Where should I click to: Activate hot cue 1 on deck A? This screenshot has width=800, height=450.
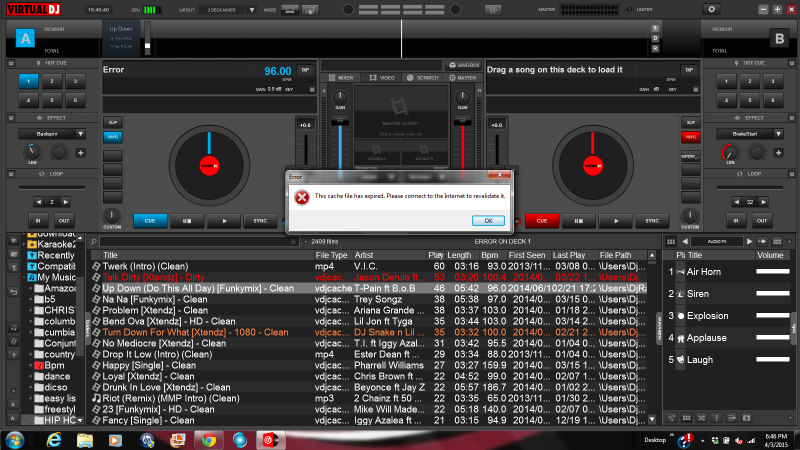(x=29, y=81)
